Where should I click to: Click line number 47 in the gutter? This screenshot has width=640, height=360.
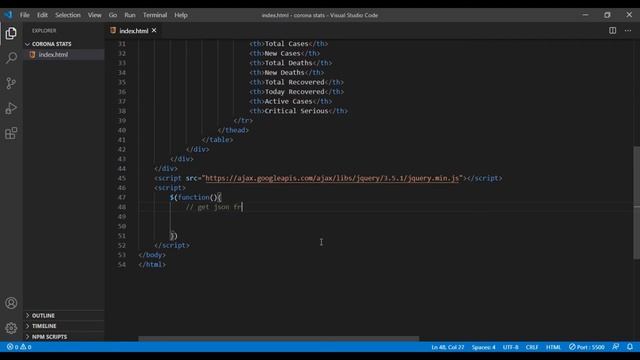(122, 198)
